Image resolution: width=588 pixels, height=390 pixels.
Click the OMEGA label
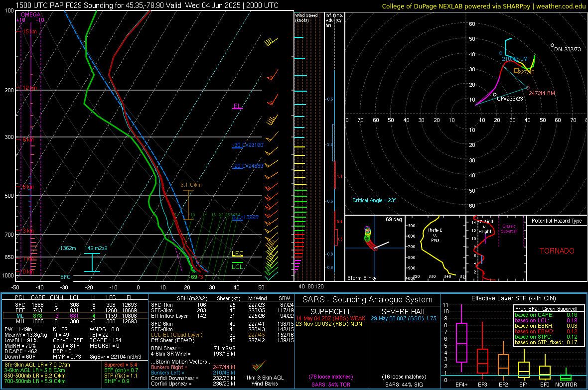point(31,14)
